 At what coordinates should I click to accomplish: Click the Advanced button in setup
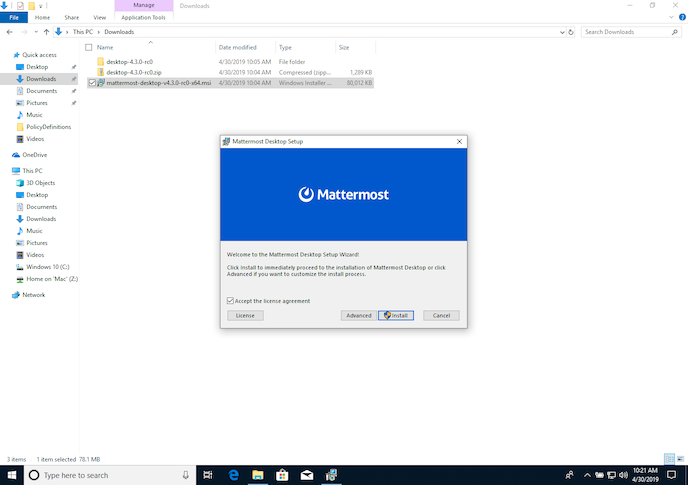click(358, 315)
